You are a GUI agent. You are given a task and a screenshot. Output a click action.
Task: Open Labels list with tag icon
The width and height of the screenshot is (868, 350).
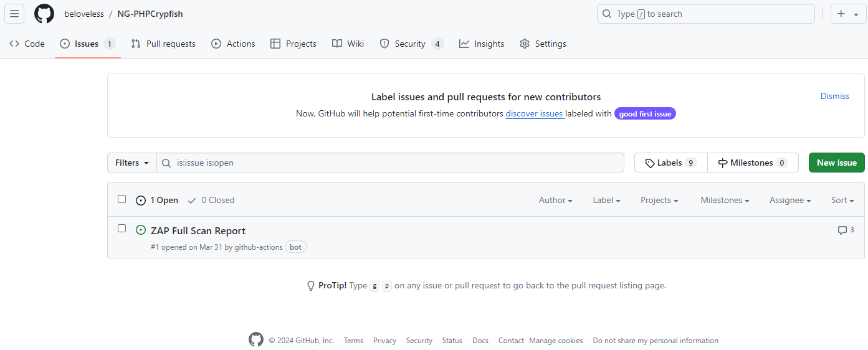coord(670,163)
